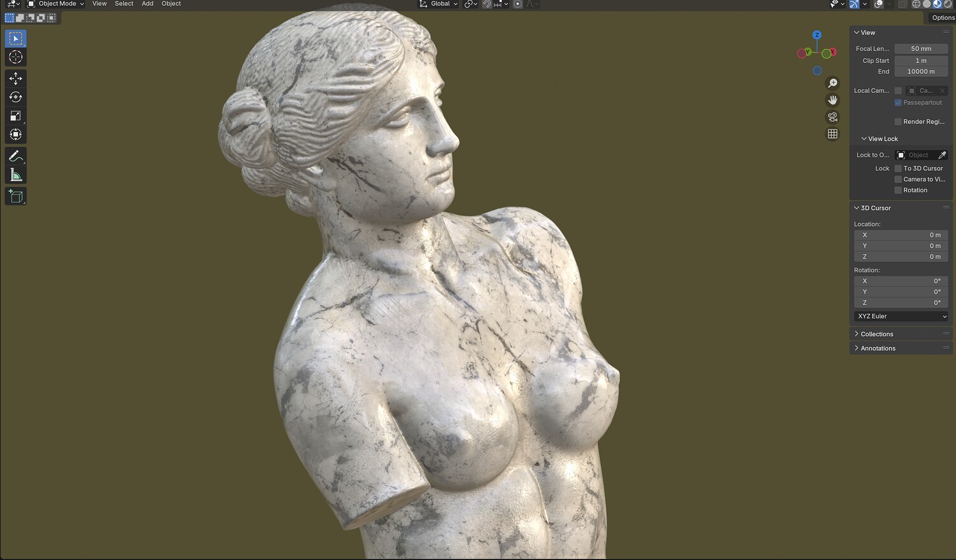Click 3D Cursor Location Z field
Viewport: 956px width, 560px height.
click(901, 257)
